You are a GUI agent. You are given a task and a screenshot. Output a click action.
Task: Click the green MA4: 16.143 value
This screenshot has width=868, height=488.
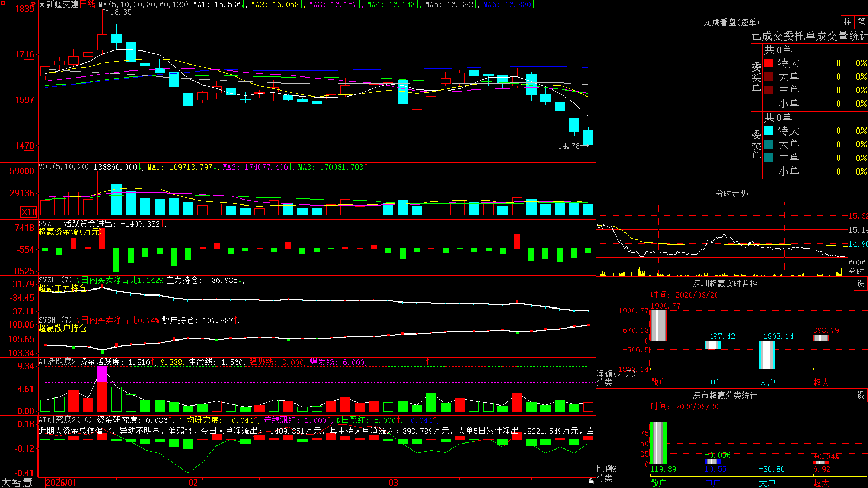(x=393, y=4)
